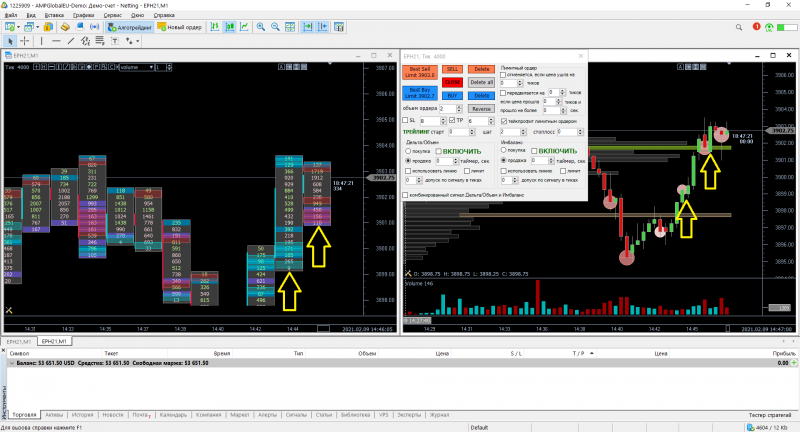Enable ВКЛЮЧИТЬ checkbox in Имбаланс group
800x432 pixels.
point(534,151)
